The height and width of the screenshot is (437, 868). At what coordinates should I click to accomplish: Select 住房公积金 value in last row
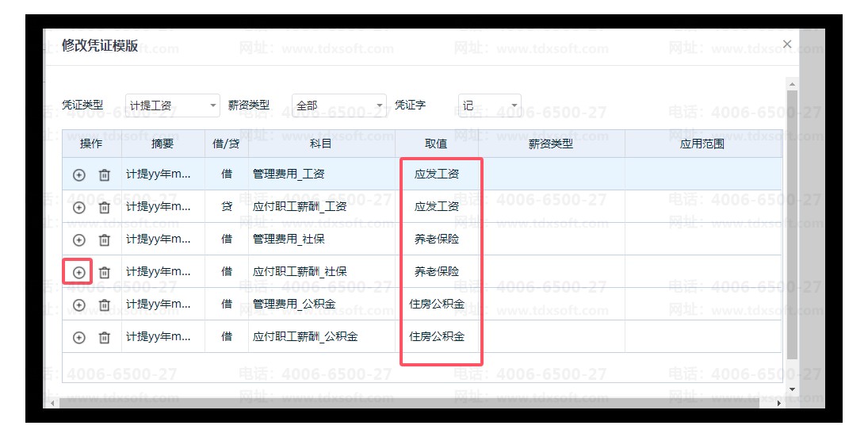coord(437,336)
